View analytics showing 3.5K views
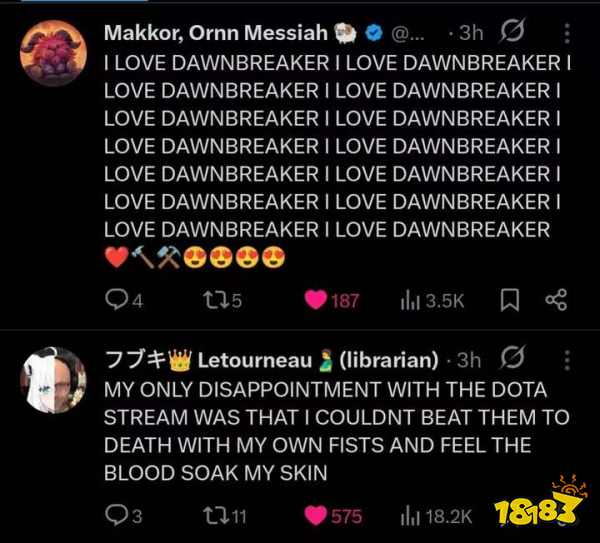Viewport: 600px width, 543px height. coord(432,301)
